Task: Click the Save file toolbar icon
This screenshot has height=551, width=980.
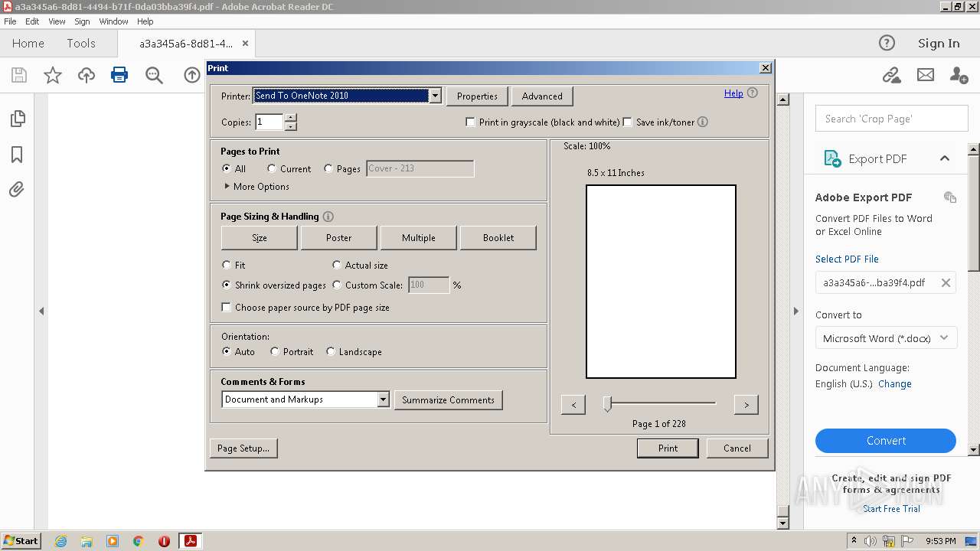Action: point(19,75)
